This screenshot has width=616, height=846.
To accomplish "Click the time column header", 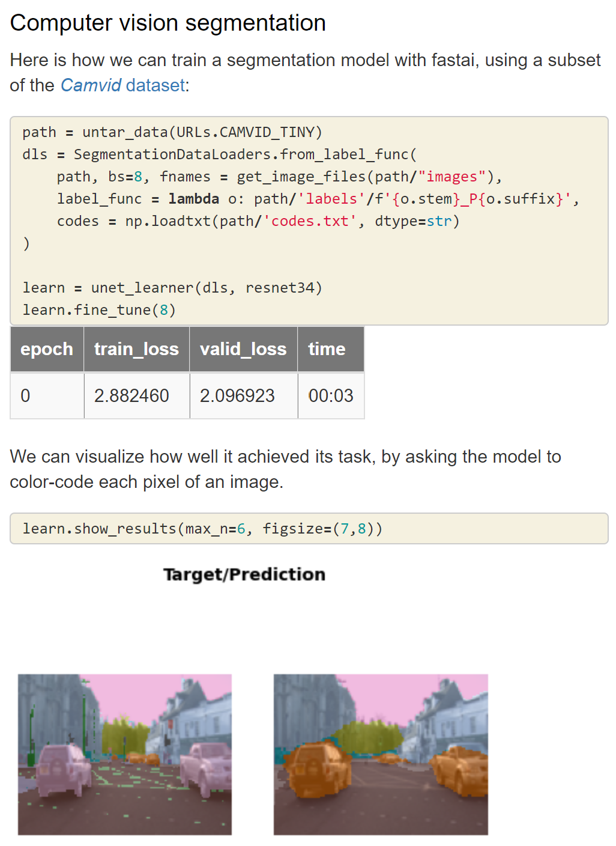I will coord(327,349).
